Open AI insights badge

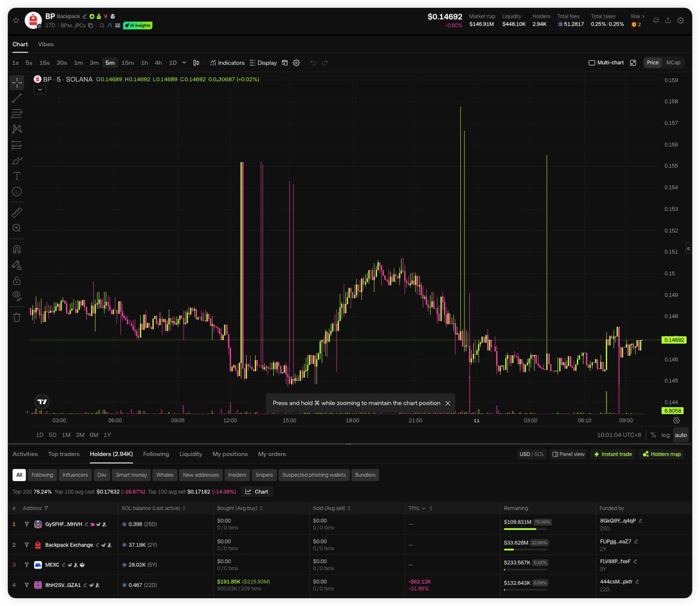(x=138, y=26)
